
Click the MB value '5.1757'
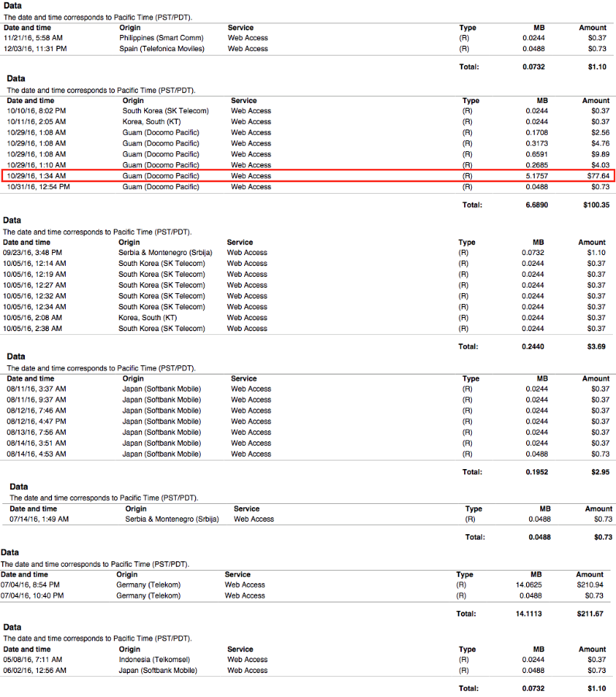point(537,176)
